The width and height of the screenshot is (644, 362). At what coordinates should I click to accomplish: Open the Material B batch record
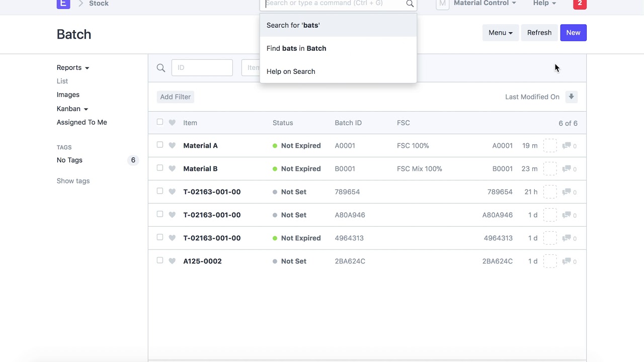[200, 169]
